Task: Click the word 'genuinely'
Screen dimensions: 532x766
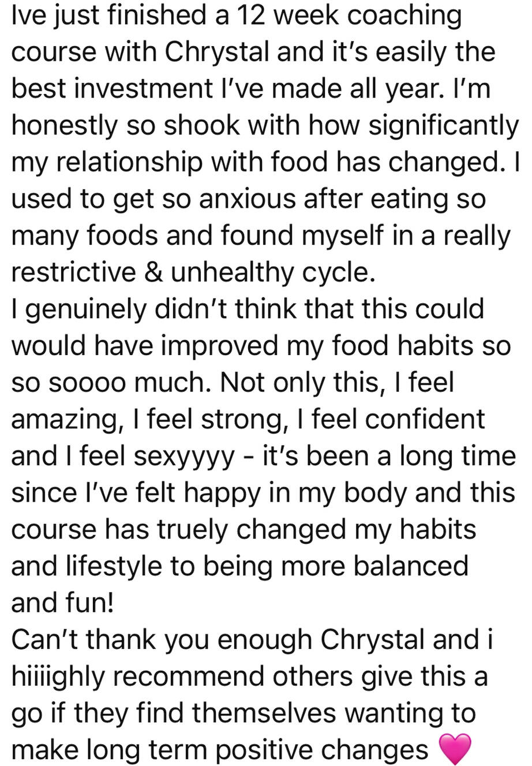Action: click(80, 309)
